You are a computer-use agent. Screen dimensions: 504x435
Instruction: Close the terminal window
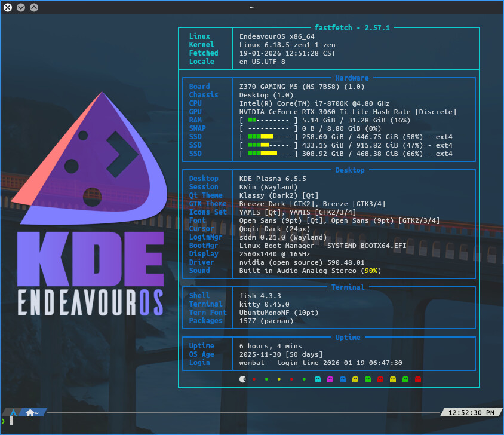(x=8, y=7)
